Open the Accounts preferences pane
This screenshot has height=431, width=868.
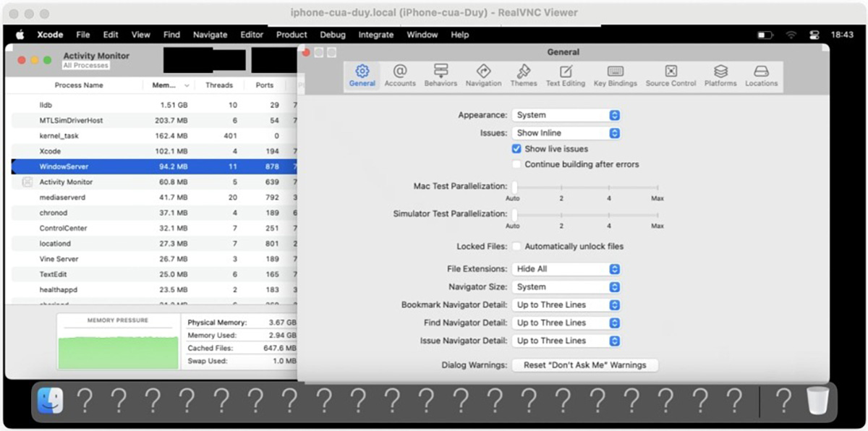tap(400, 76)
